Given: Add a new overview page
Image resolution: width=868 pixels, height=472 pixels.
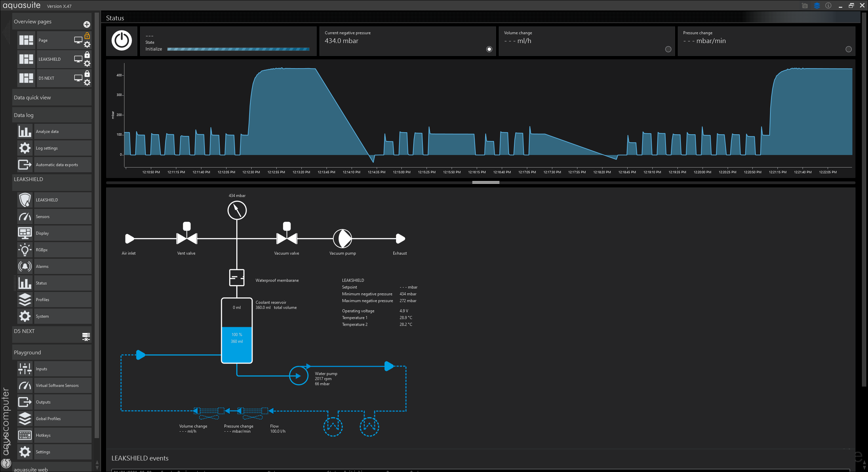Looking at the screenshot, I should (x=87, y=24).
